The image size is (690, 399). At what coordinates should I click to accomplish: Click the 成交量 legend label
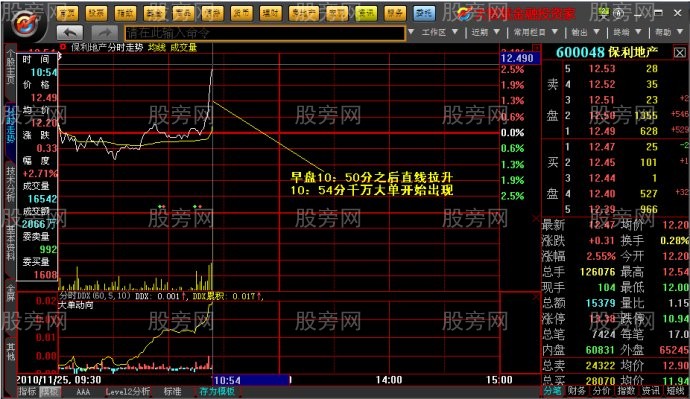pyautogui.click(x=184, y=47)
